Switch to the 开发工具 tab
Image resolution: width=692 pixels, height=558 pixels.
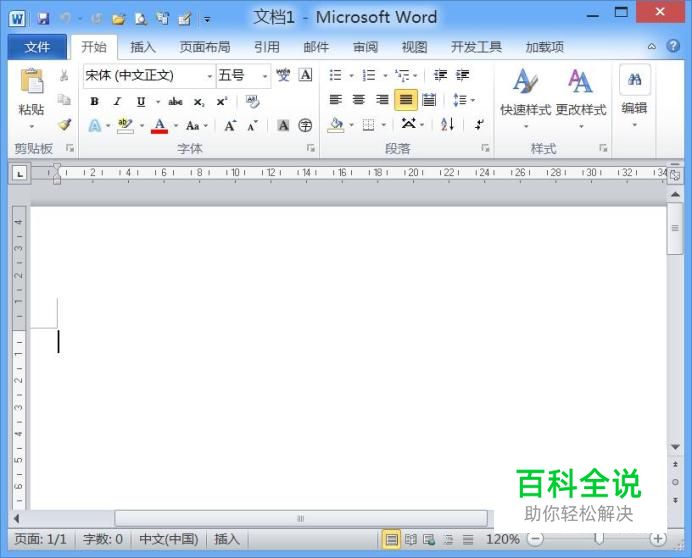coord(476,47)
